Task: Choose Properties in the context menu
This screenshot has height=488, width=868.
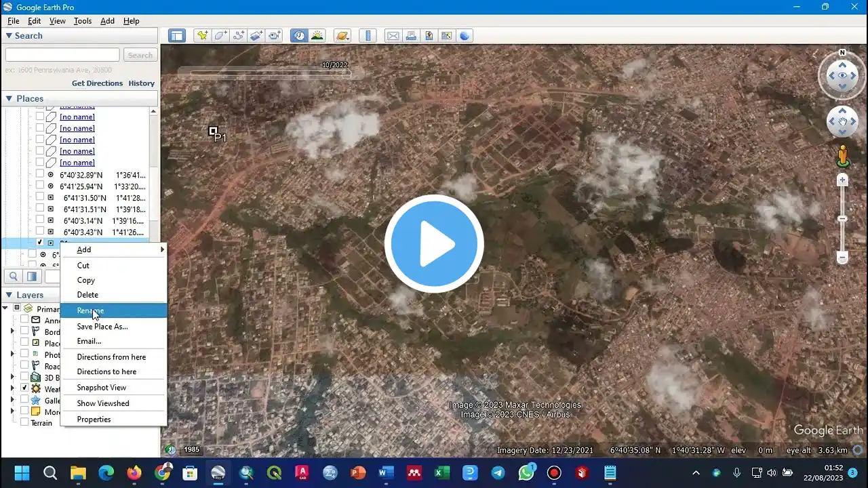Action: click(113, 419)
